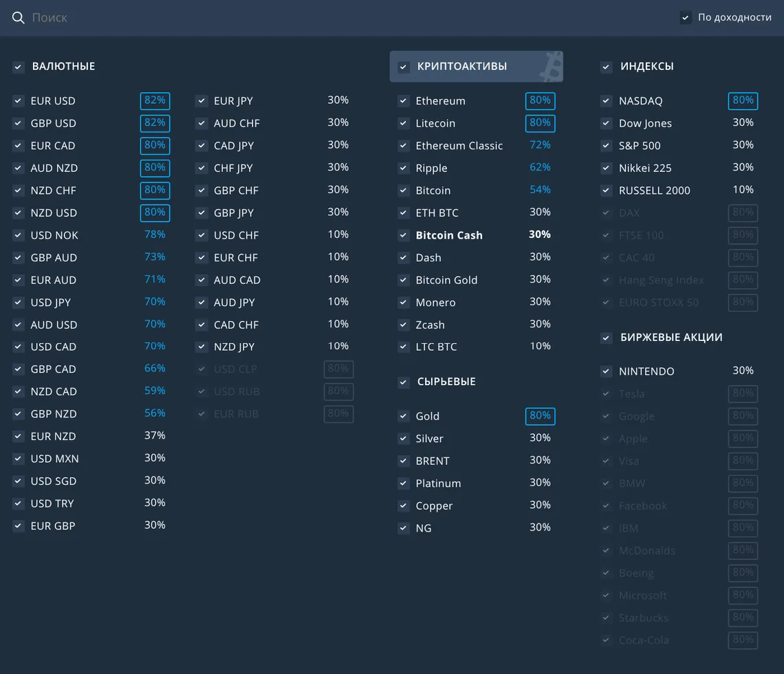Screen dimensions: 784x674
Task: Uncheck the Bitcoin Cash checkbox
Action: 404,235
